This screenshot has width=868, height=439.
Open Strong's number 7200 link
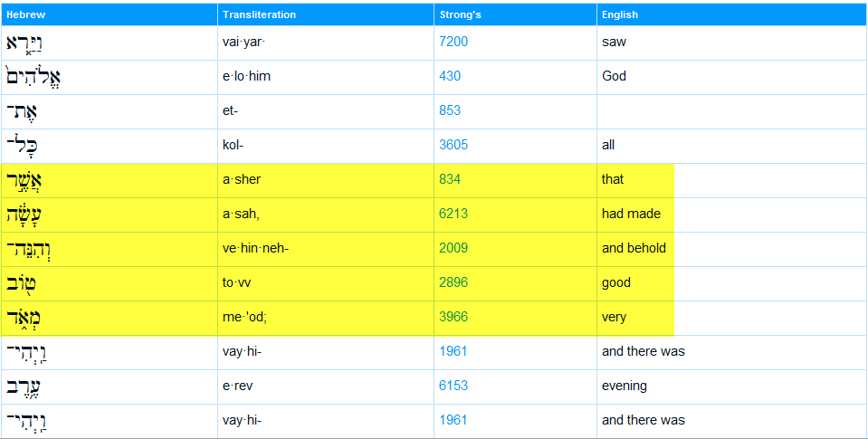coord(453,42)
